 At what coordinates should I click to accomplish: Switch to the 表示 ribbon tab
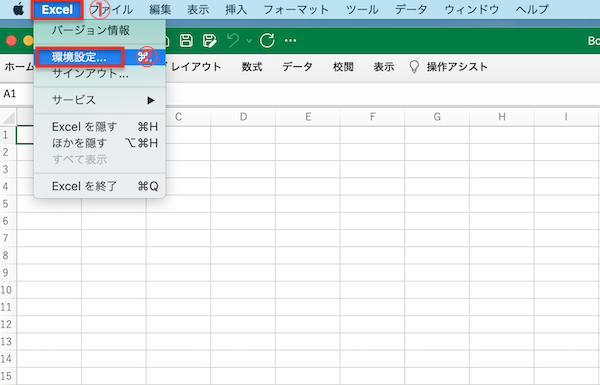(x=383, y=67)
